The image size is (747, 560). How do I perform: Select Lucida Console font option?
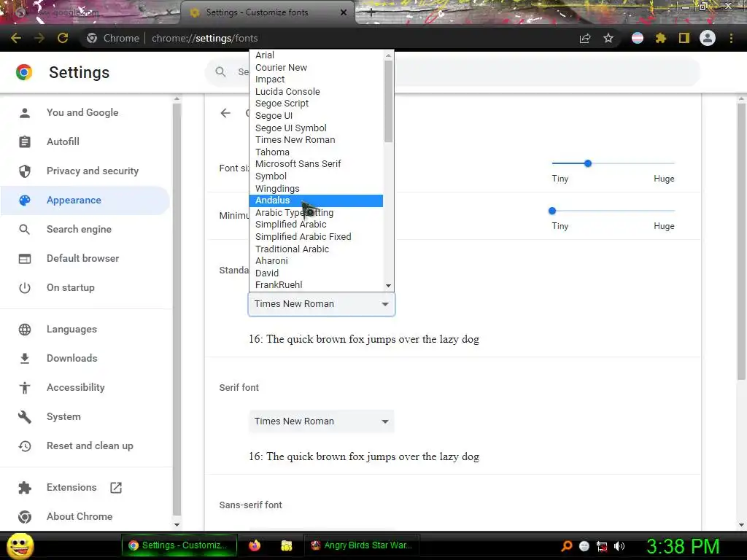[x=316, y=91]
